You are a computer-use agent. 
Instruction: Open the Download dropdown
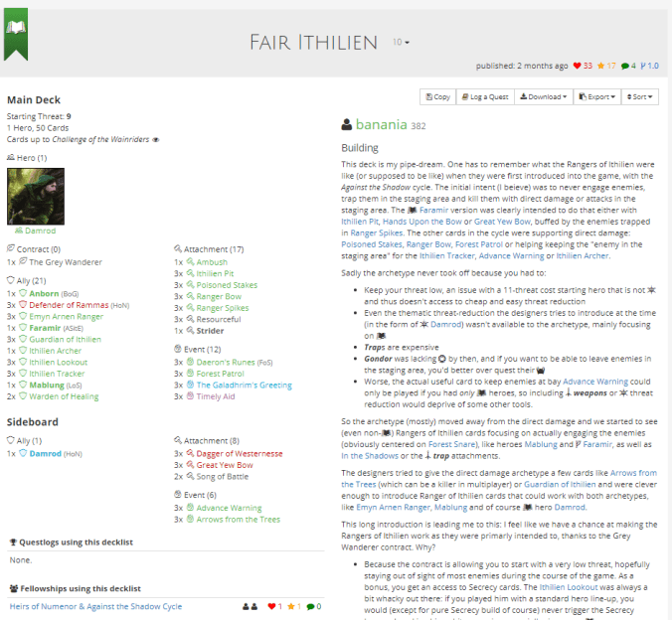[x=544, y=96]
